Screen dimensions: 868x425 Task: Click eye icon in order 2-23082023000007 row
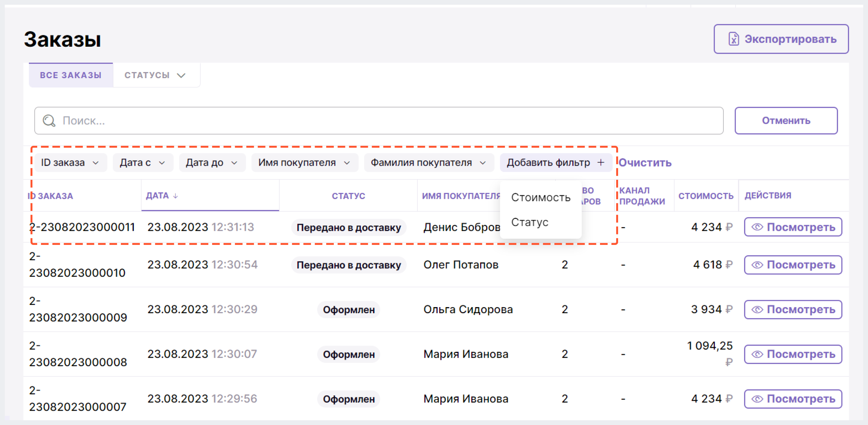[x=757, y=399]
